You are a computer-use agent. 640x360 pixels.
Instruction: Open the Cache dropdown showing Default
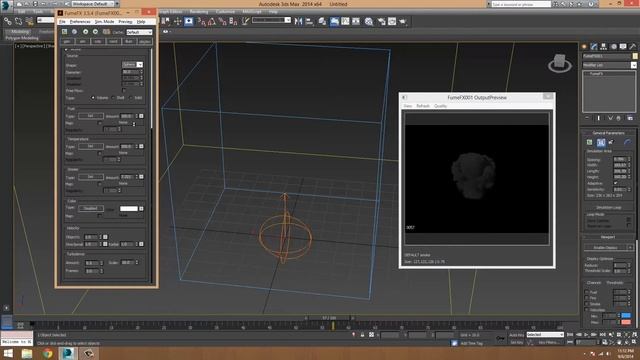pyautogui.click(x=139, y=32)
